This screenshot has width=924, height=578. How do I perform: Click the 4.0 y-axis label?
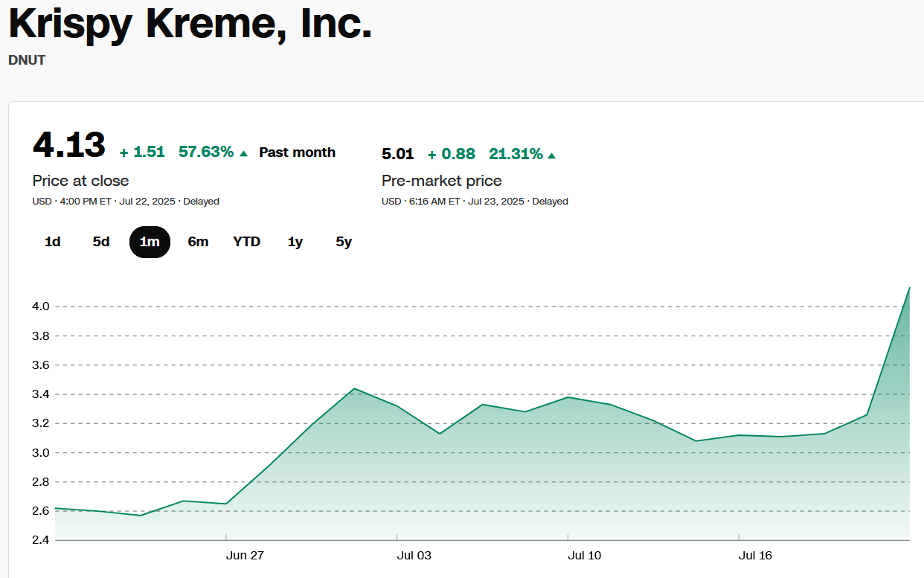(41, 306)
